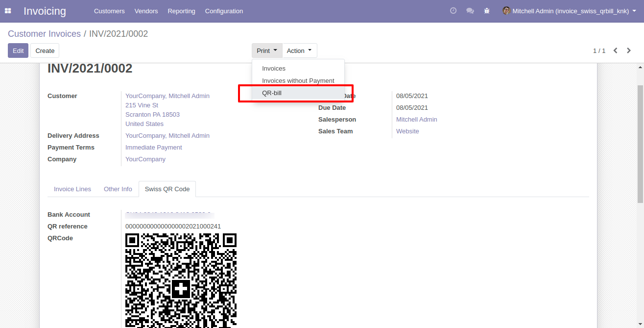Open the conversations chat icon
This screenshot has width=644, height=328.
click(x=470, y=11)
